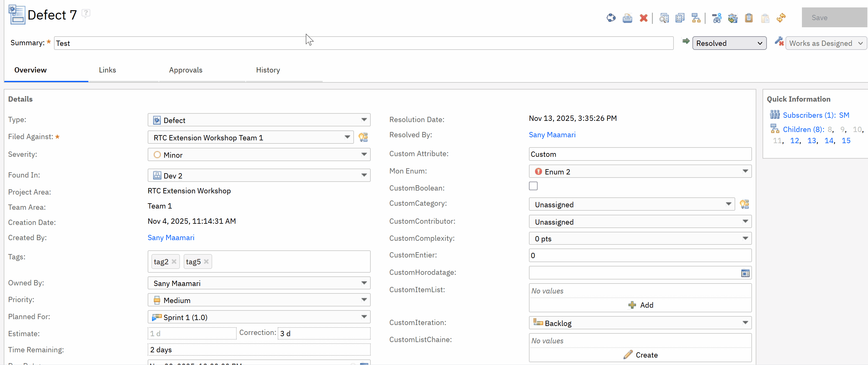Open Priority dropdown showing Medium
Viewport: 868px width, 365px height.
click(259, 300)
